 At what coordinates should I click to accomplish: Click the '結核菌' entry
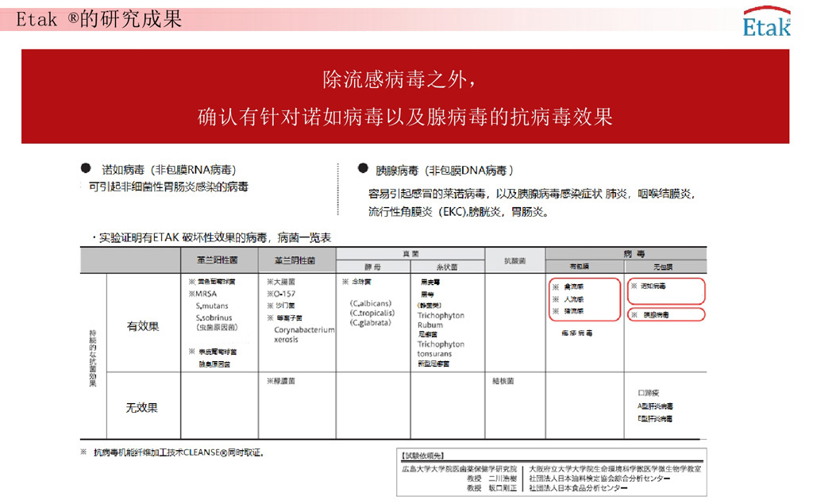[503, 381]
